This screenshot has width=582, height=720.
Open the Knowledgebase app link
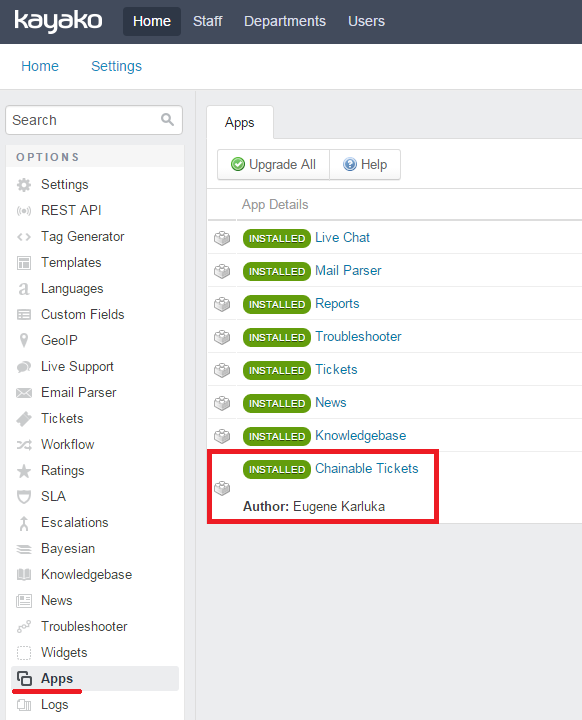click(x=361, y=436)
